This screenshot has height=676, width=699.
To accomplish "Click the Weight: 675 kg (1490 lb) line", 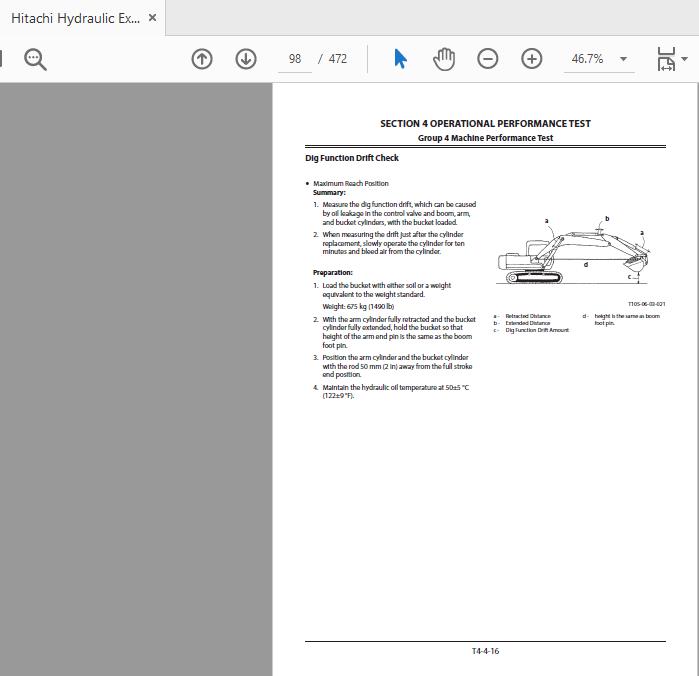I will click(358, 306).
